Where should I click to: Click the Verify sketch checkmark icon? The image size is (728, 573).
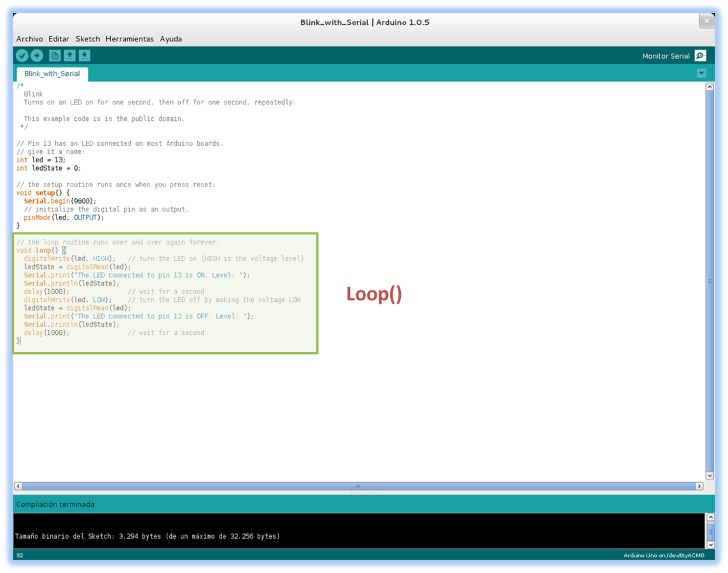pos(22,56)
